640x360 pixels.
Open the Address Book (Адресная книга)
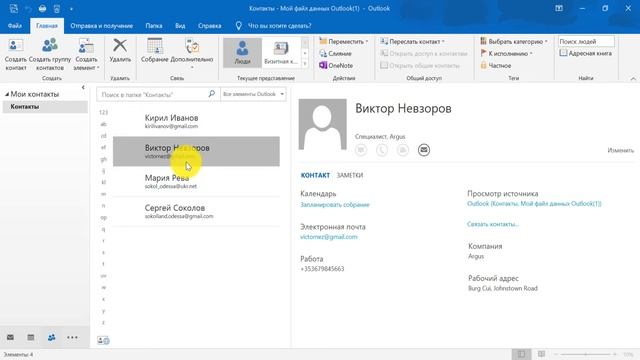tap(586, 53)
